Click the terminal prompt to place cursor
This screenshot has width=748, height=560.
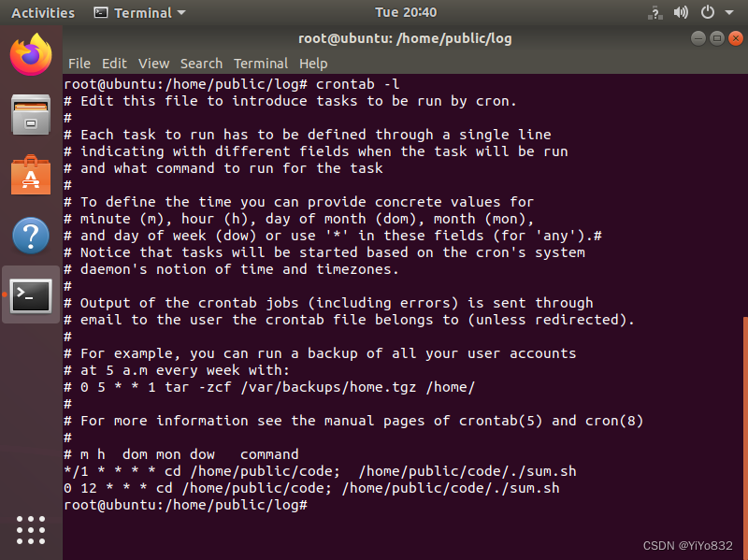click(x=318, y=504)
